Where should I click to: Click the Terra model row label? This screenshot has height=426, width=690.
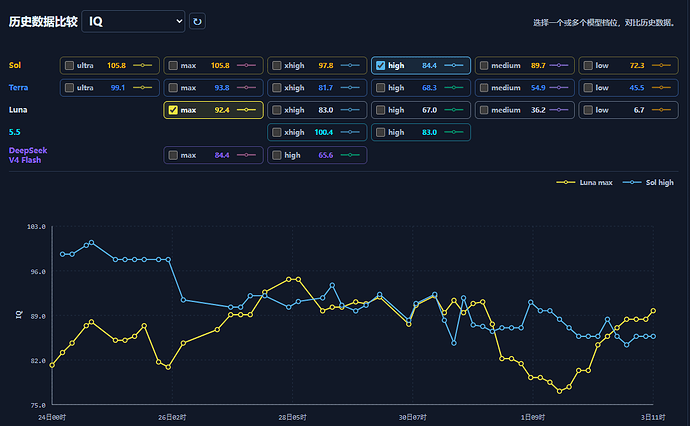[18, 88]
